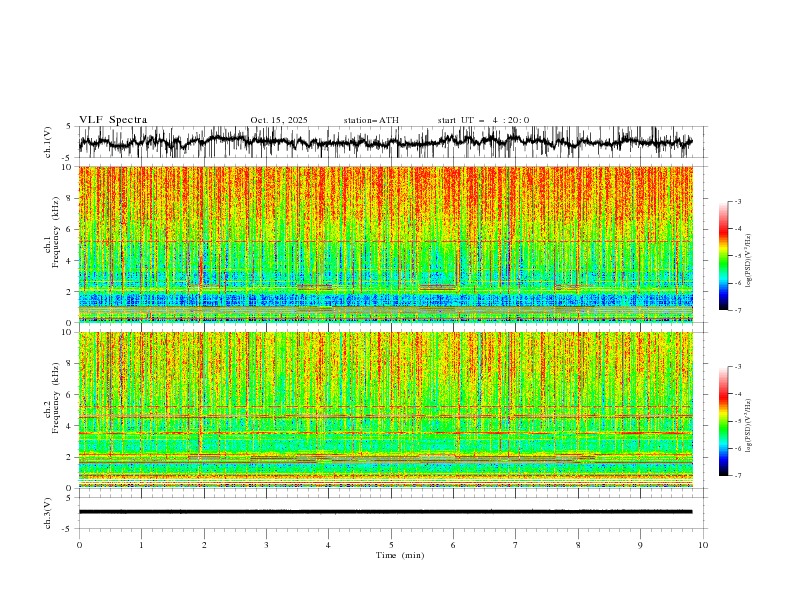Viewport: 792px width, 612px height.
Task: Click the ch.3 flat black waveform trace
Action: point(385,512)
